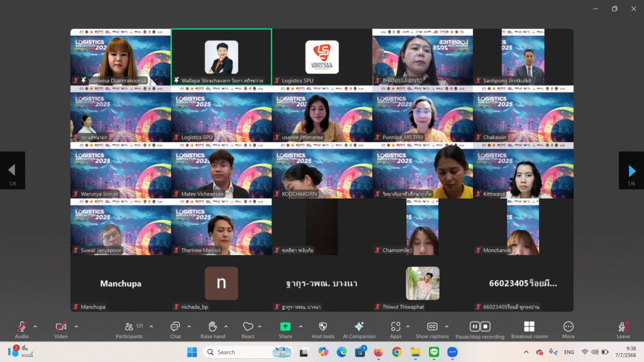Expand the Show captions options caret
Screen dimensions: 644x362
pyautogui.click(x=447, y=327)
